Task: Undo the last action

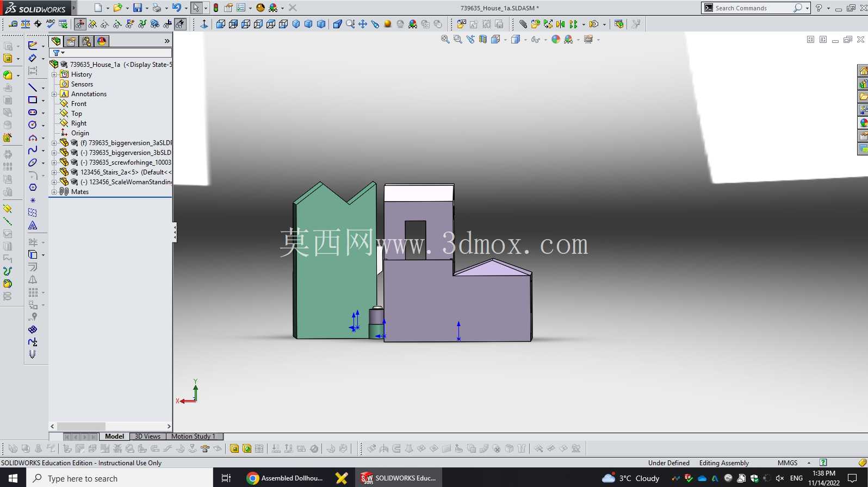Action: [176, 8]
